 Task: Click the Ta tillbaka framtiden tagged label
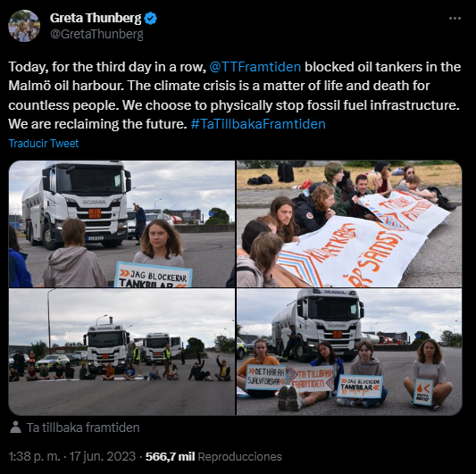coord(83,428)
